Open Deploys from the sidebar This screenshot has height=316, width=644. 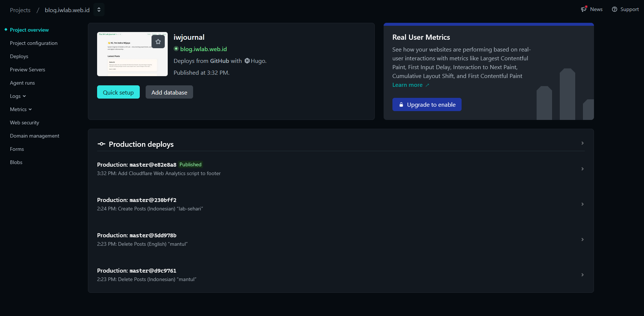tap(19, 56)
